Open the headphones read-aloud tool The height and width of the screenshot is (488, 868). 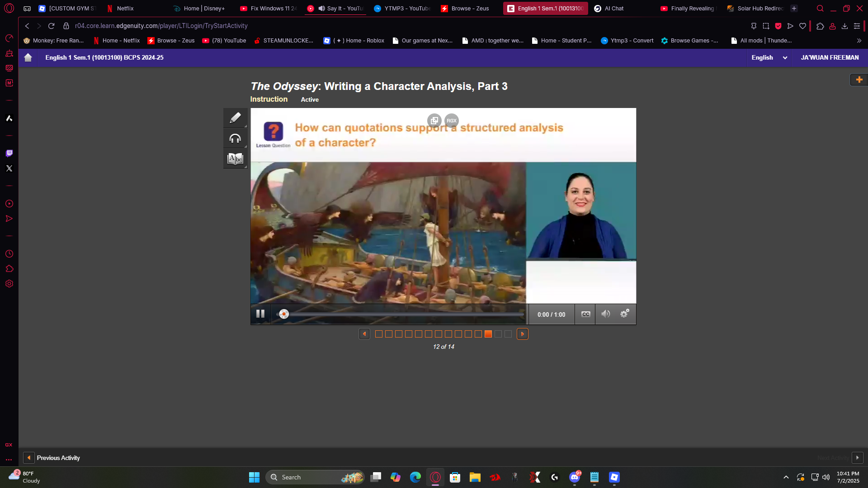click(235, 138)
